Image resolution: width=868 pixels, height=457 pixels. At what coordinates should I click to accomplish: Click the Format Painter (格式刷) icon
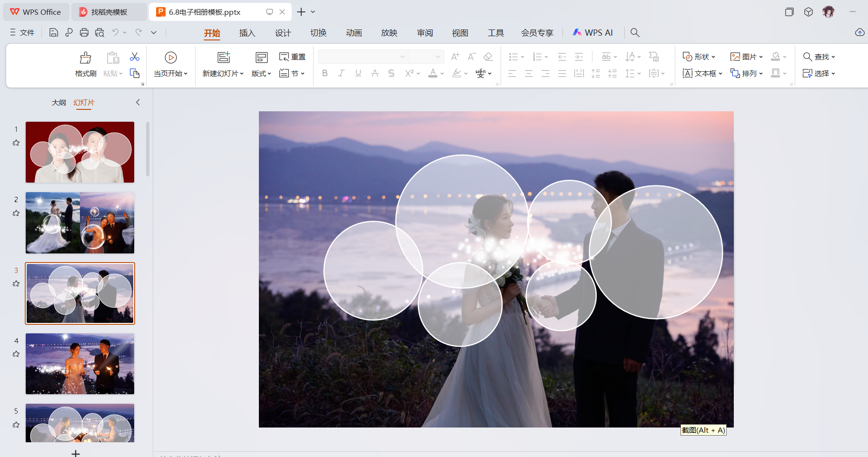[86, 58]
